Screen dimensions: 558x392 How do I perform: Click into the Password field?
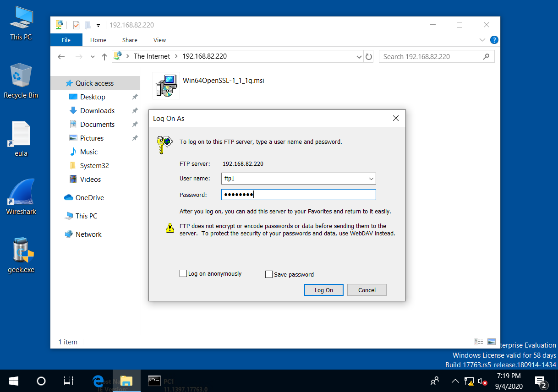298,195
